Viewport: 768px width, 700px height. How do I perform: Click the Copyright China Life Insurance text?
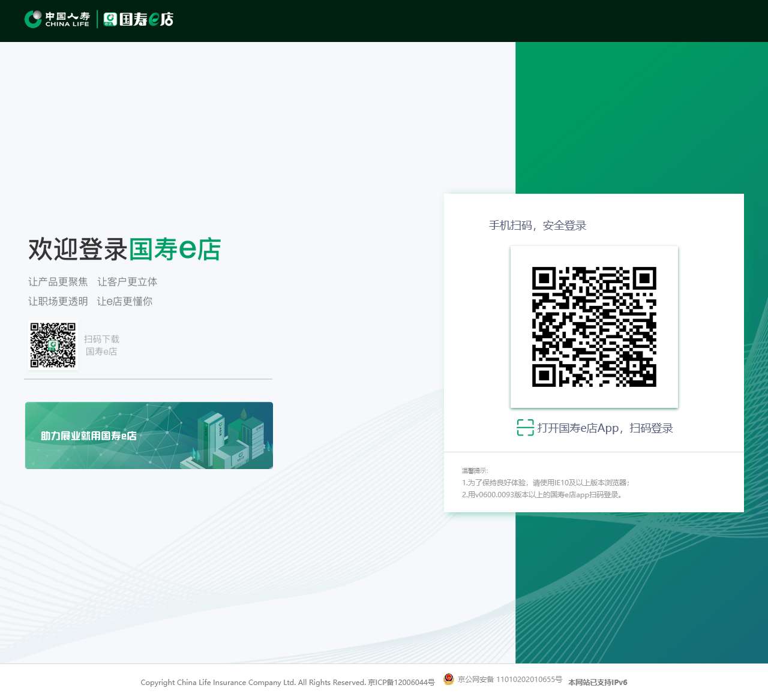[x=253, y=683]
